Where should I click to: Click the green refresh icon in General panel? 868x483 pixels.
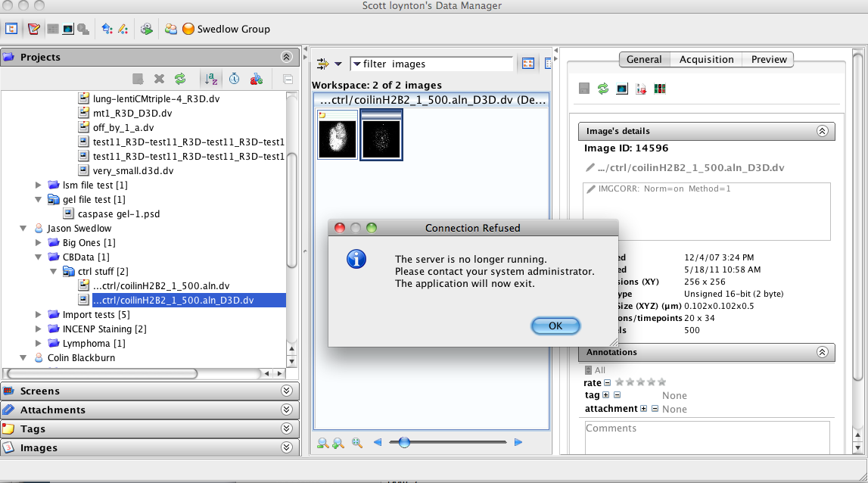[x=602, y=89]
